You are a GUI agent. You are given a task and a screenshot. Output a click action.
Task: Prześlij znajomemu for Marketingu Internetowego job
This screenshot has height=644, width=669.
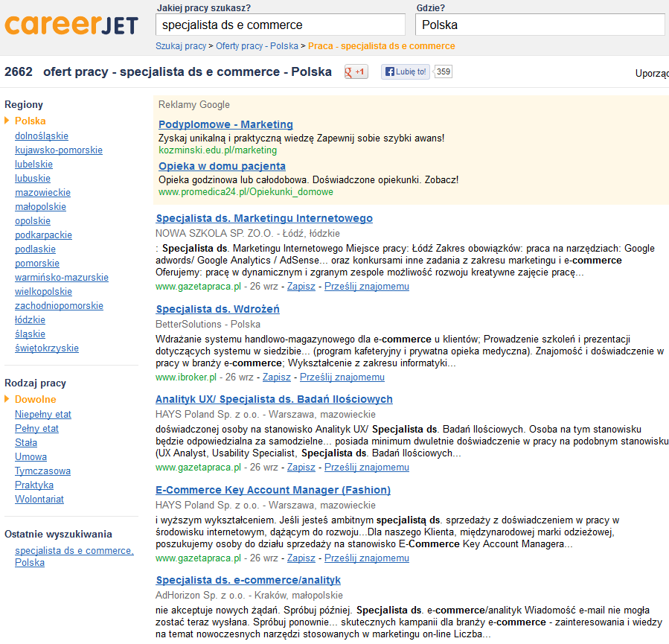click(x=367, y=287)
